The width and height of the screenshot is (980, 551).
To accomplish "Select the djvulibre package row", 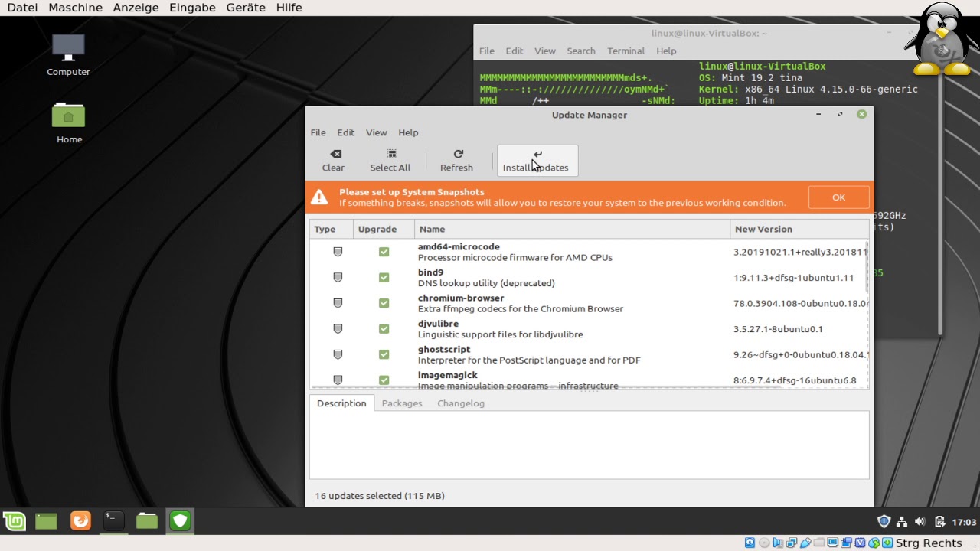I will (x=589, y=329).
